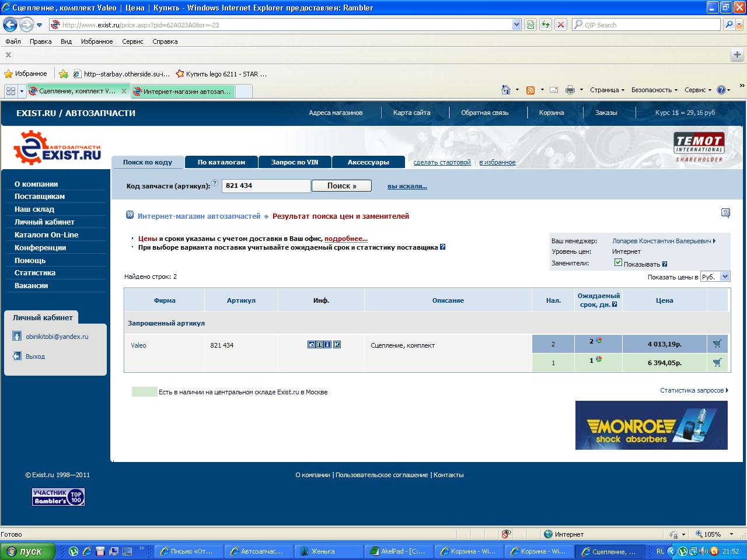Toggle the Показывать заменители checkbox
Viewport: 747px width, 560px height.
coord(618,262)
